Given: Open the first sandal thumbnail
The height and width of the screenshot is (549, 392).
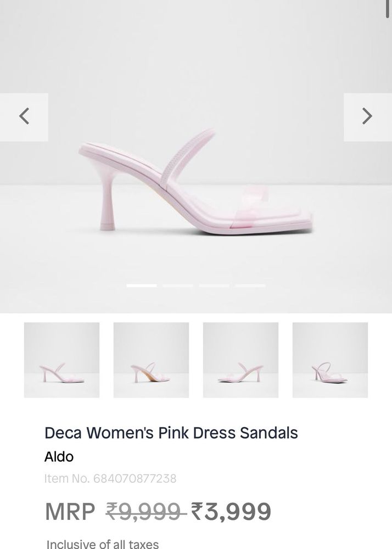Looking at the screenshot, I should (62, 360).
